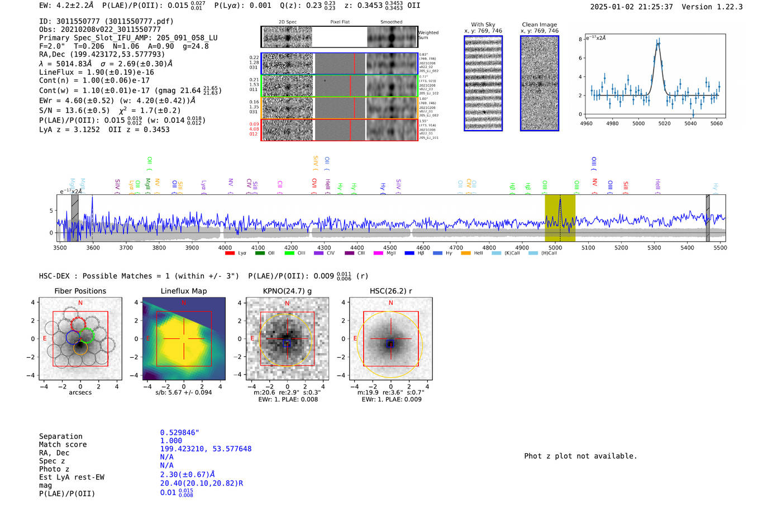The width and height of the screenshot is (782, 532).
Task: Click the Match score value 1.000
Action: [171, 440]
